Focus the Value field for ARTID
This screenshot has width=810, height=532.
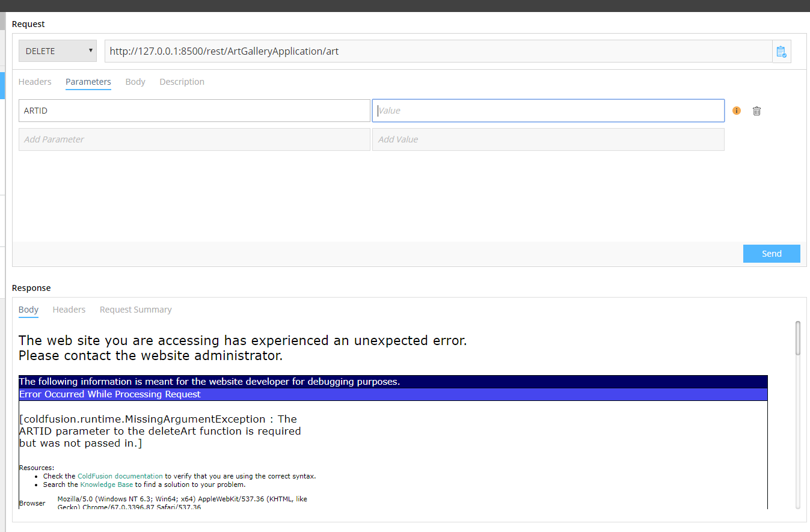click(548, 111)
